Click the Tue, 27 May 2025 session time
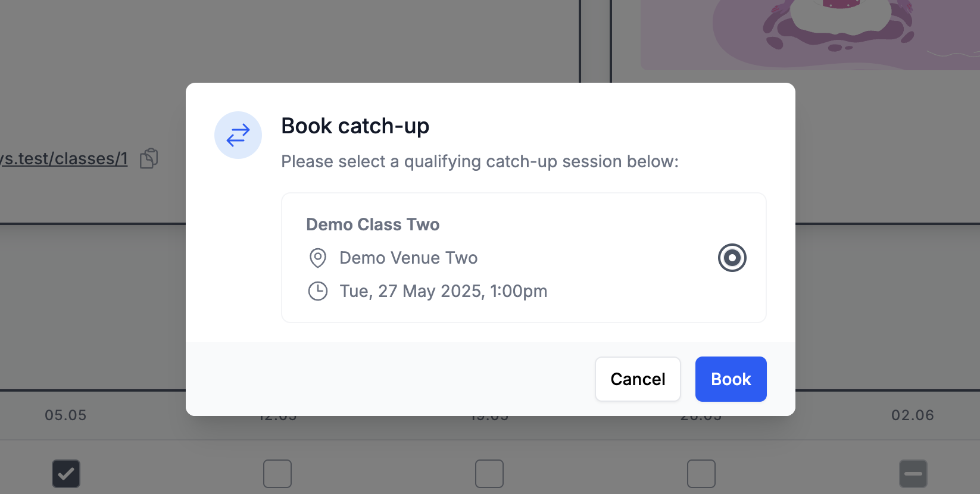 coord(443,291)
